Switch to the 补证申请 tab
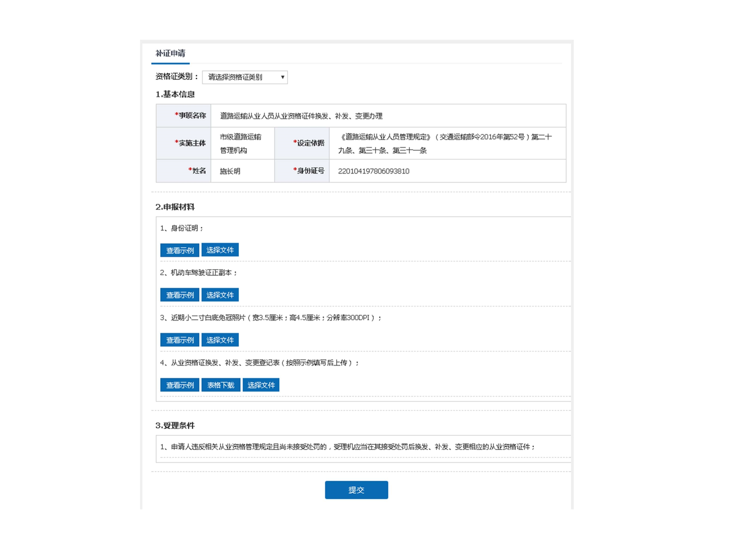 pos(170,53)
